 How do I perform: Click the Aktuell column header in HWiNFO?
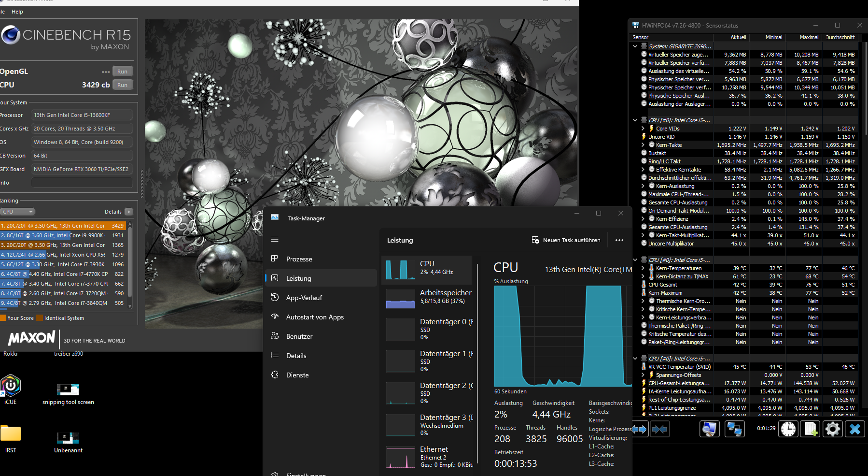point(732,37)
